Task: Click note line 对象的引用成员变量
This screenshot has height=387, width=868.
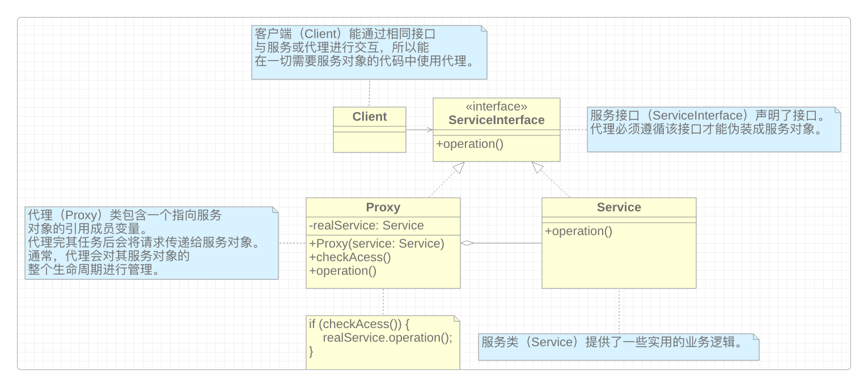Action: (x=88, y=229)
